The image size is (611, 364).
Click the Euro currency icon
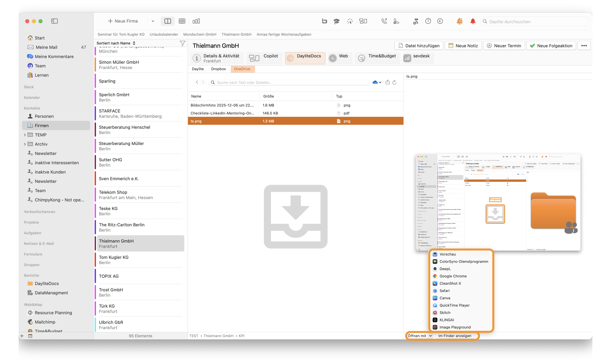coord(440,21)
